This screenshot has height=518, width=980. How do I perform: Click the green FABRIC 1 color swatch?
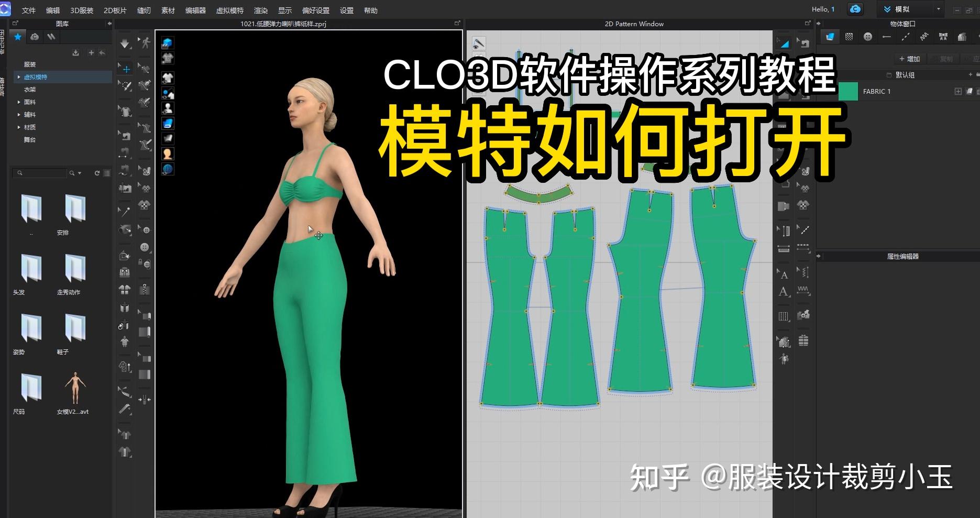point(847,91)
